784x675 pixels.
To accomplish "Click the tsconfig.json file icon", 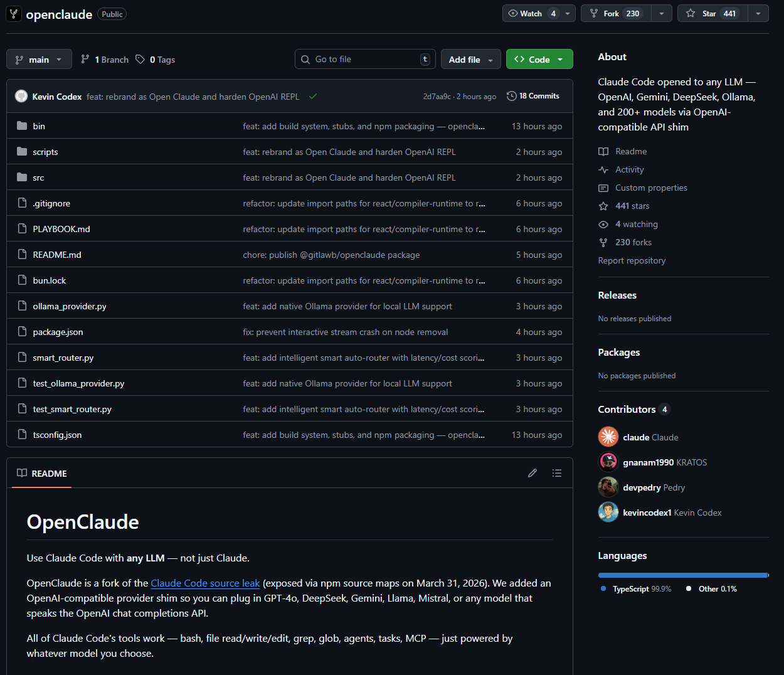I will 22,434.
